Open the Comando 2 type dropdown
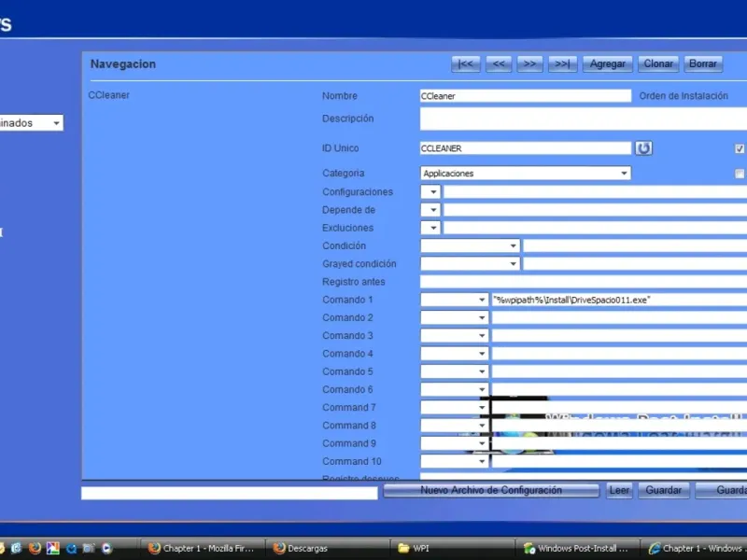Viewport: 747px width, 560px height. point(455,317)
